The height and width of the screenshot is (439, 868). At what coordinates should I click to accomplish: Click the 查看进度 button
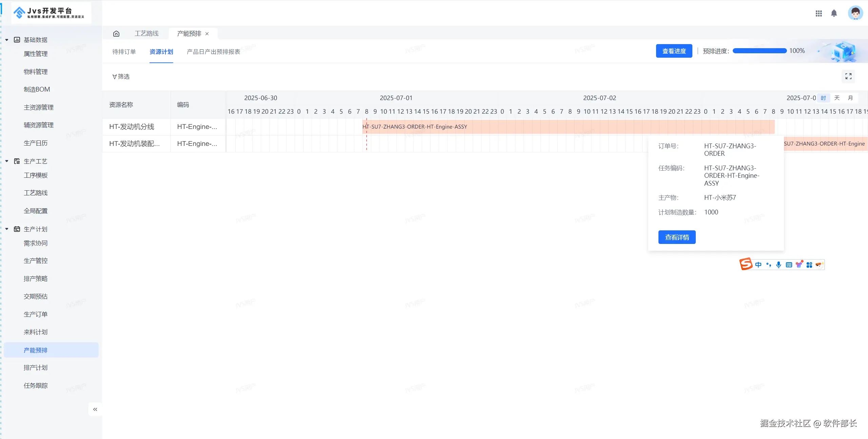(x=674, y=51)
